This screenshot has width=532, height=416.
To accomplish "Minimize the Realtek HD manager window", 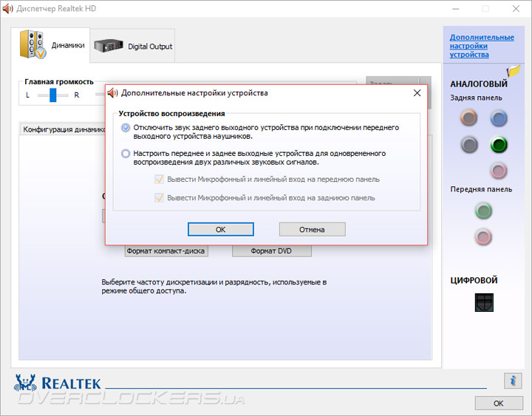I will click(456, 8).
